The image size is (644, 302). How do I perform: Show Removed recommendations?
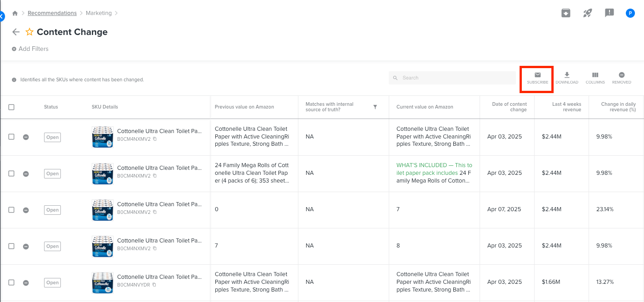621,78
